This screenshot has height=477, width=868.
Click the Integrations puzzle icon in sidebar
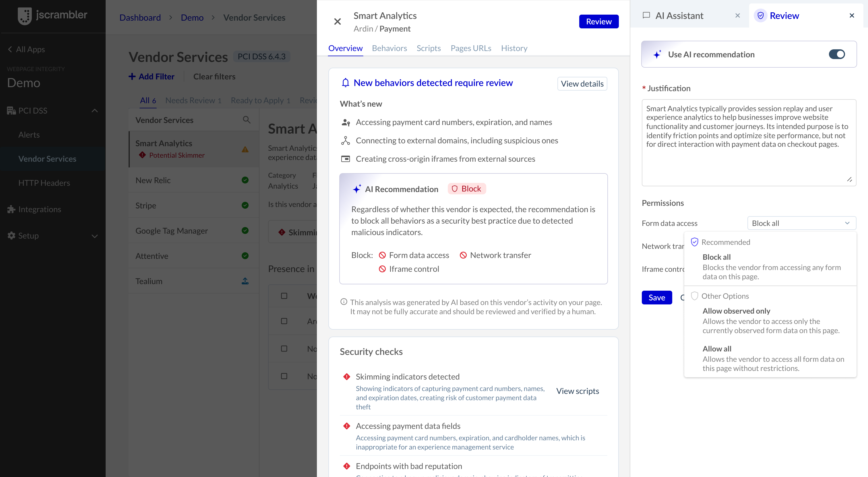point(11,209)
